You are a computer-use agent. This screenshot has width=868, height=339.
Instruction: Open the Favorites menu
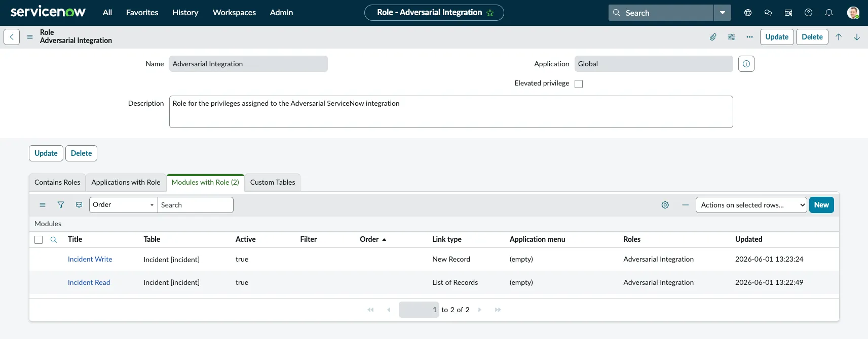tap(142, 13)
